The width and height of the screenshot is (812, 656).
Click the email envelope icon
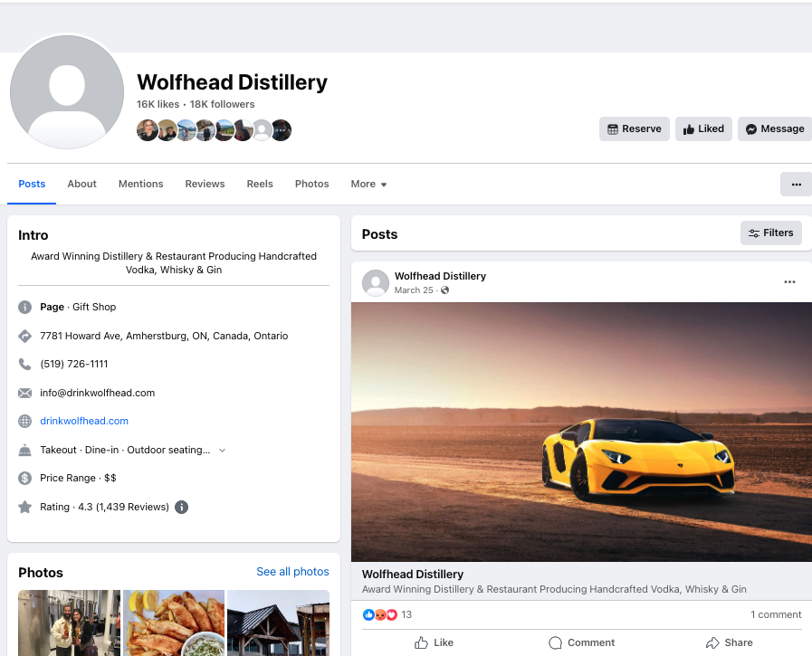click(x=24, y=393)
